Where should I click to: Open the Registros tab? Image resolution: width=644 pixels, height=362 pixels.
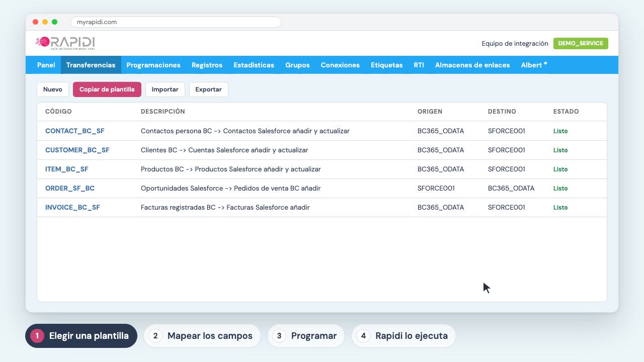207,65
